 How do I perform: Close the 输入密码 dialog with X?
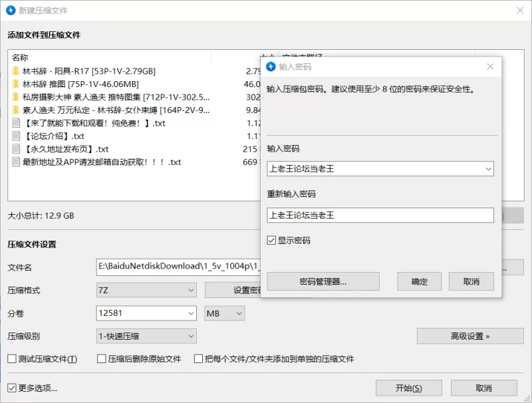pyautogui.click(x=490, y=67)
